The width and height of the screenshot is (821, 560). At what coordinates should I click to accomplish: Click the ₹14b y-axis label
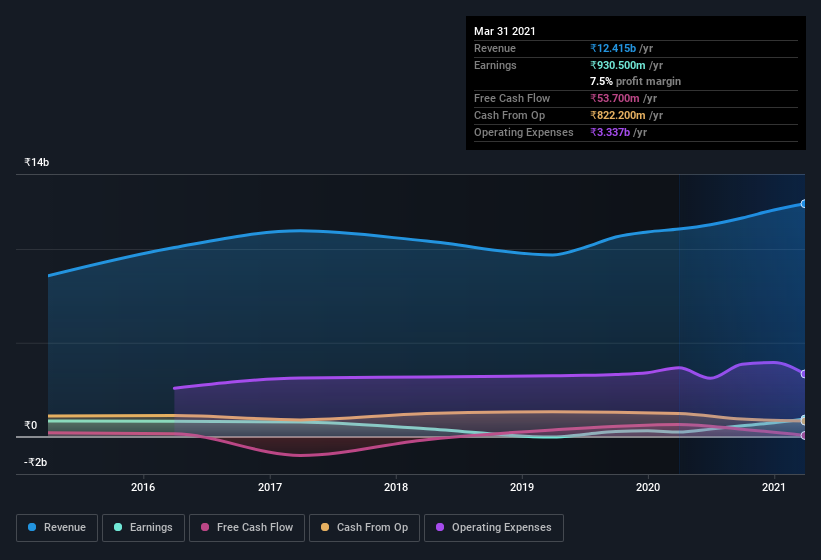click(x=37, y=162)
